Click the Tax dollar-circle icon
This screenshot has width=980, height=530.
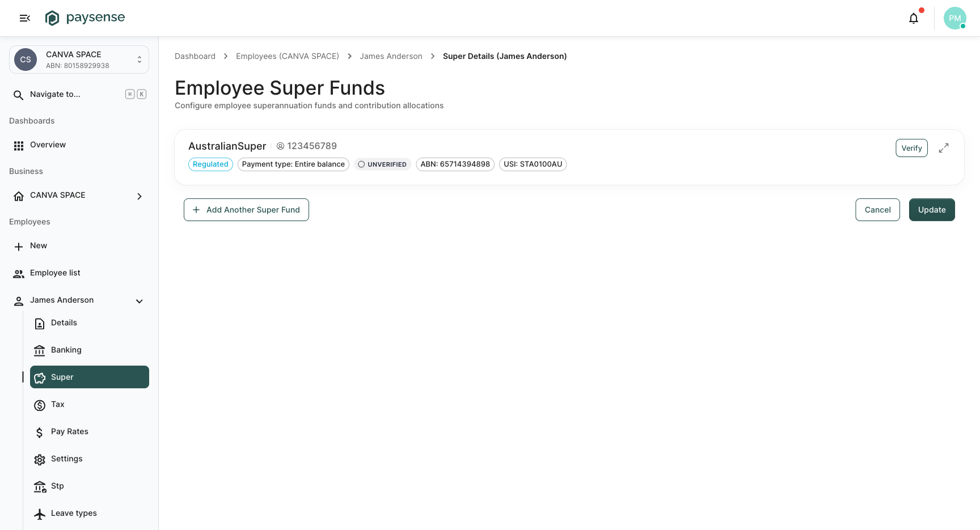pos(40,405)
